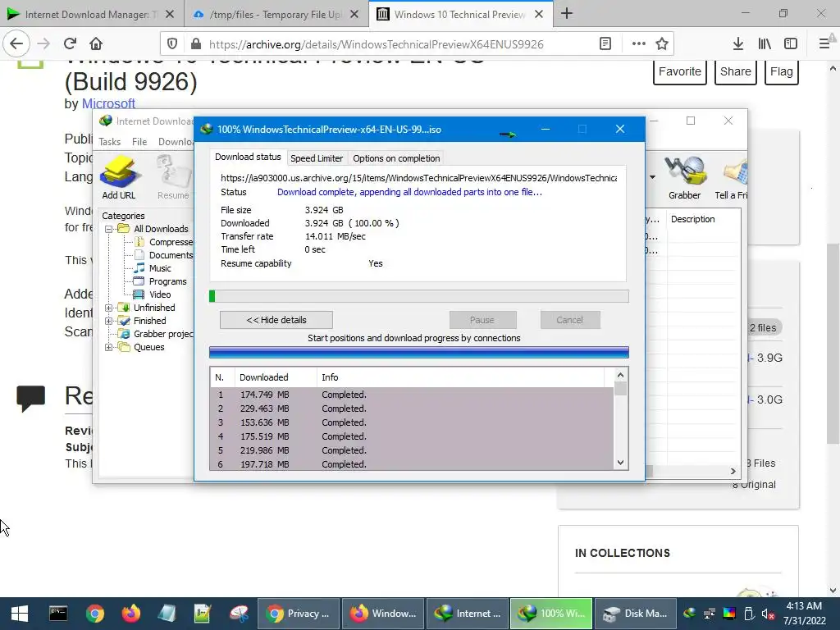Viewport: 840px width, 630px height.
Task: Switch to Disk Management taskbar window
Action: (635, 614)
